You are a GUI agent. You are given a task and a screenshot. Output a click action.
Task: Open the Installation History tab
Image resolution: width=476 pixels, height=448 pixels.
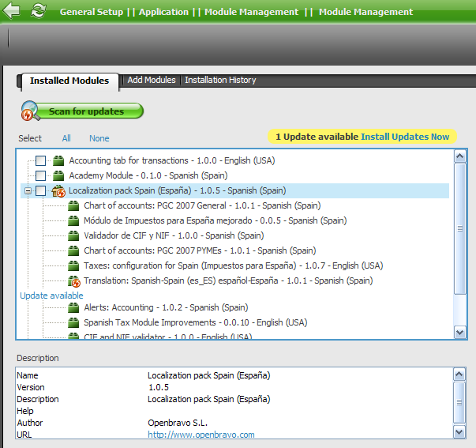(220, 80)
